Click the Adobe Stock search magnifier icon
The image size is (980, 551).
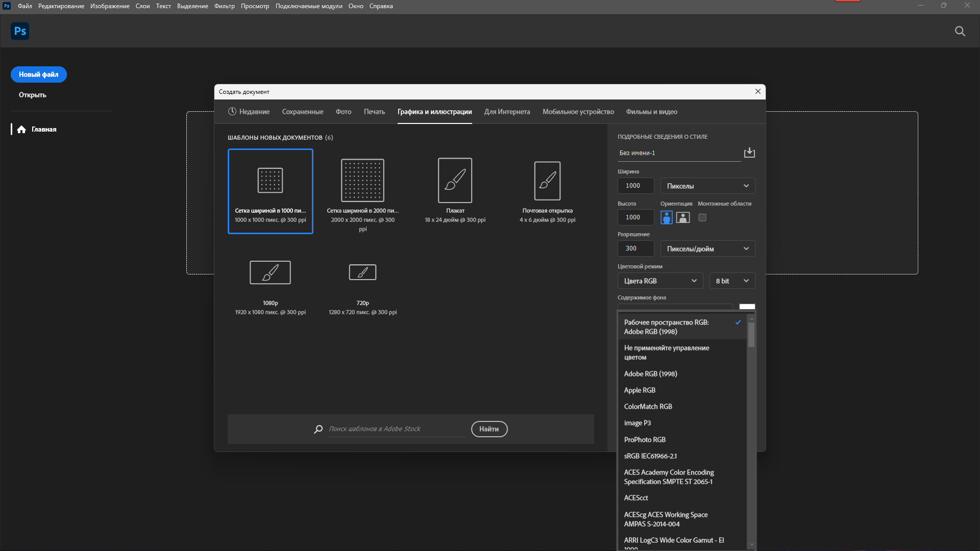click(318, 429)
